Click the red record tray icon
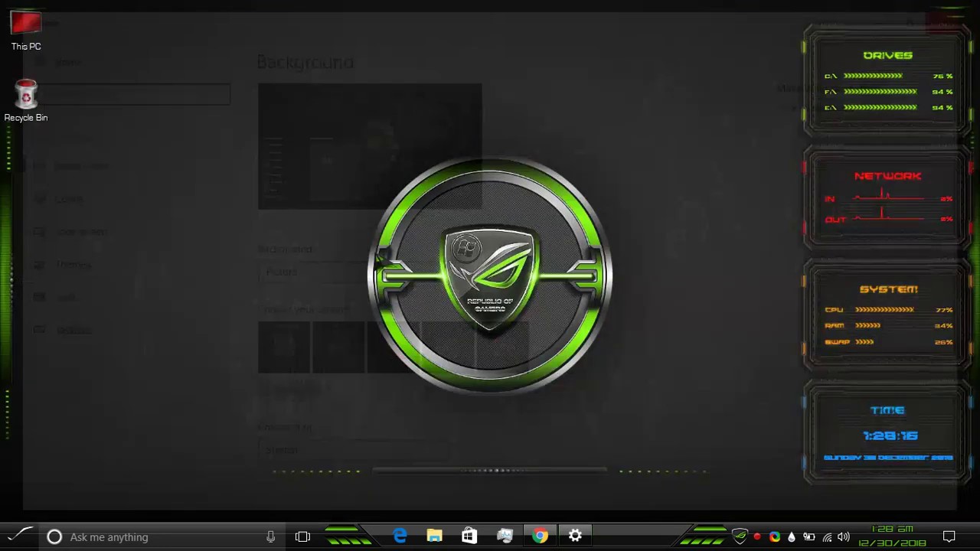The image size is (980, 551). click(757, 537)
